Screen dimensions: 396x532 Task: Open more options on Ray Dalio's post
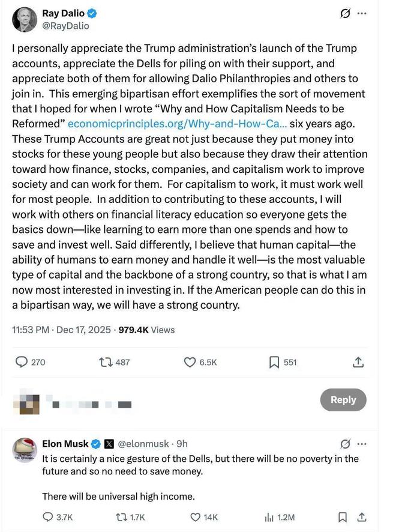tap(362, 13)
